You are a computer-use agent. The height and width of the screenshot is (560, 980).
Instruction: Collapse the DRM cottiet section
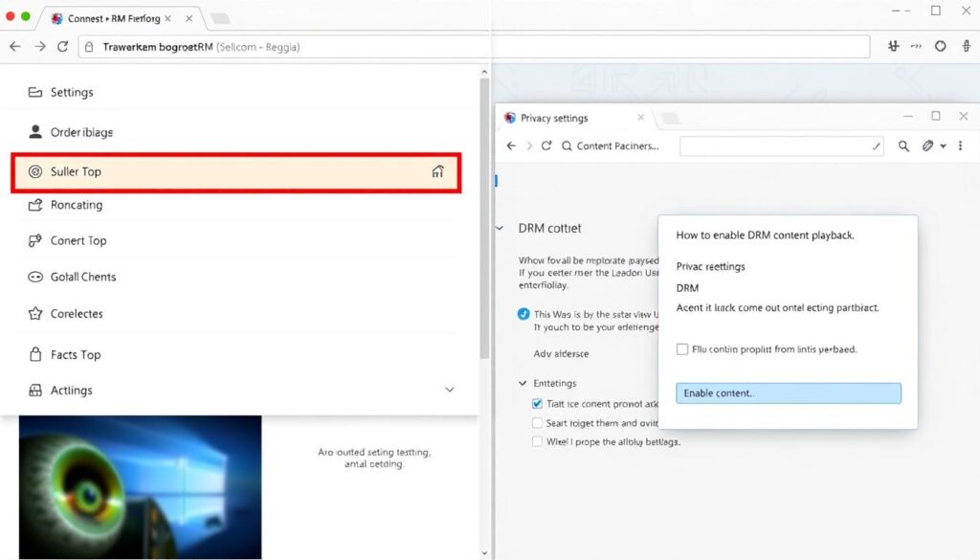click(x=499, y=228)
